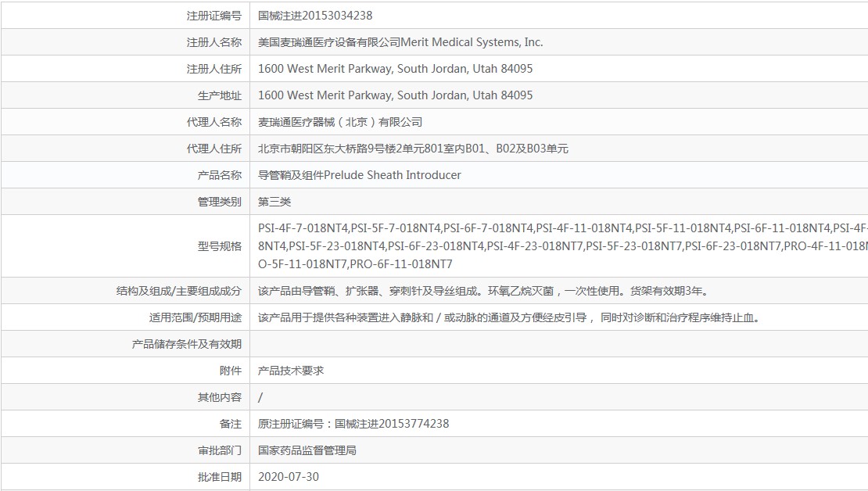Viewport: 868px width, 491px height.
Task: Click agent name 麦瑞通医疗器械（北京）有限公司
Action: (340, 122)
